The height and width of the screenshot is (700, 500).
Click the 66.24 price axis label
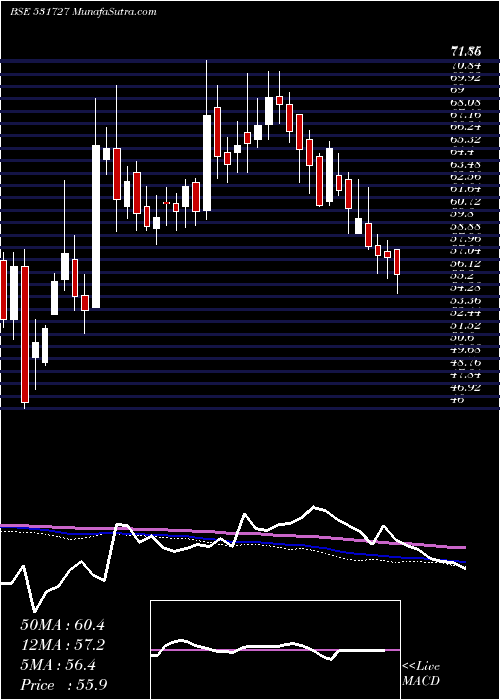coord(466,127)
